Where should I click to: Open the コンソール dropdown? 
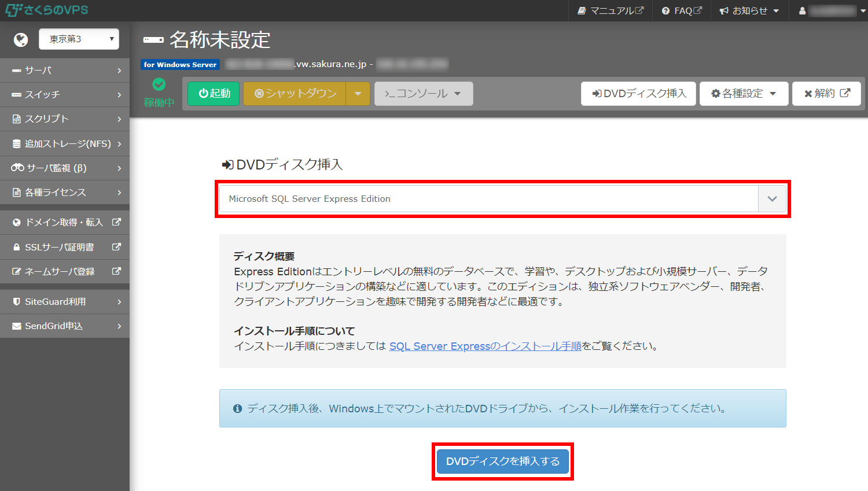click(x=424, y=93)
